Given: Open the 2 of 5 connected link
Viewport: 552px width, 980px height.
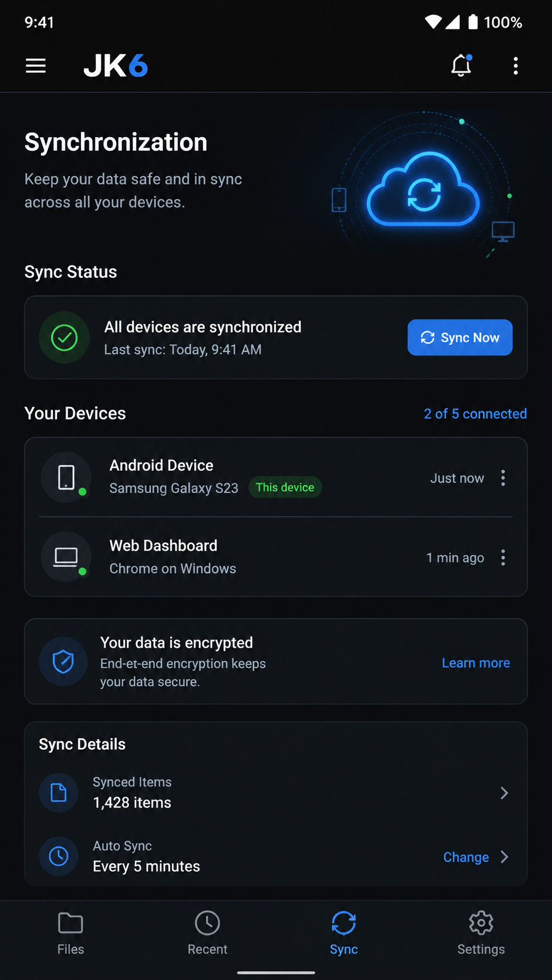Looking at the screenshot, I should (475, 414).
